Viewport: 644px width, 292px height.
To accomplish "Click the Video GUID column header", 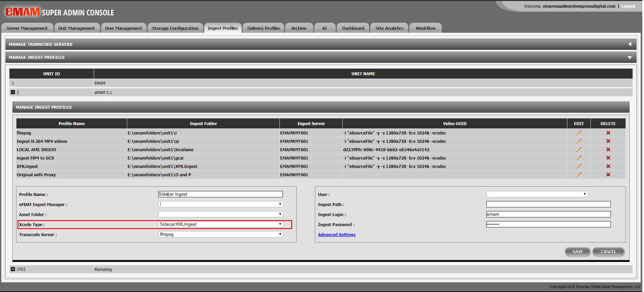I will tap(455, 123).
